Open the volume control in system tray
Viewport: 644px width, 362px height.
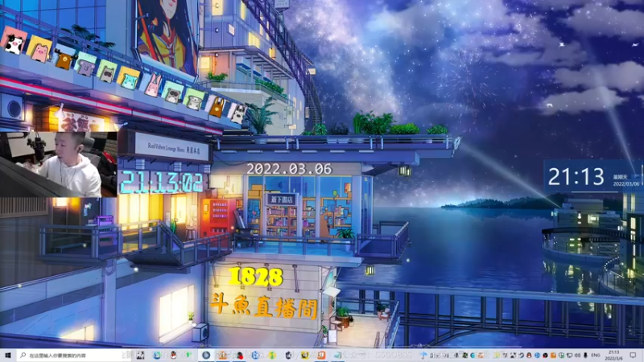click(577, 355)
